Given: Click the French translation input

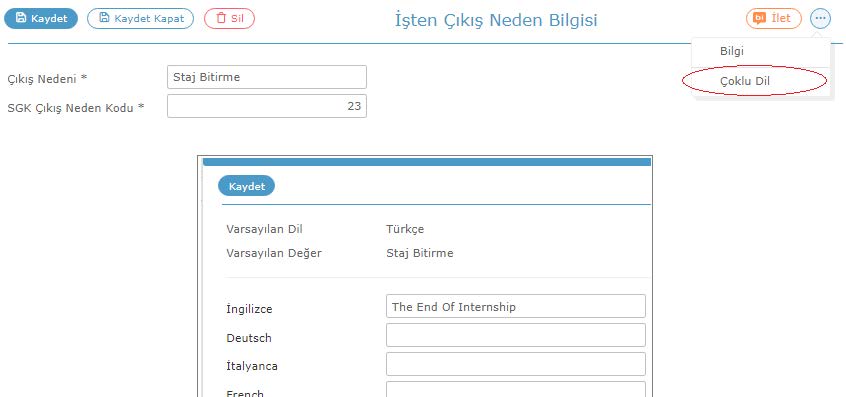Looking at the screenshot, I should click(516, 389).
